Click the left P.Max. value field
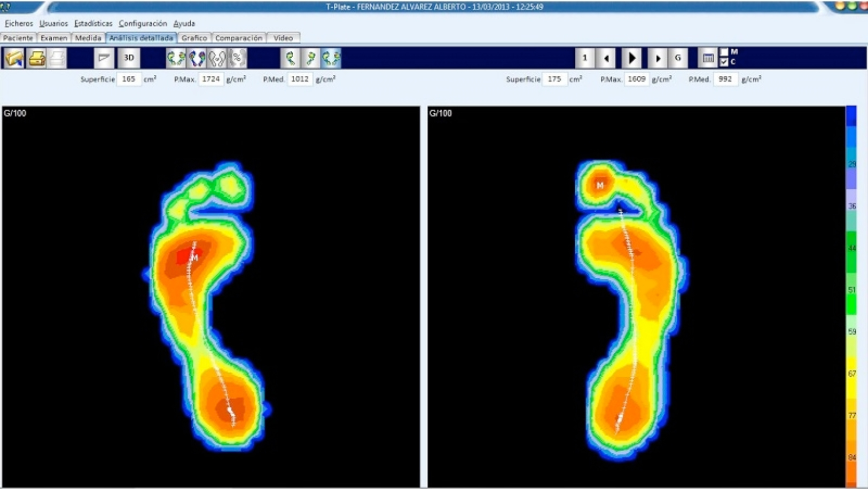Viewport: 868px width, 489px height. 211,79
